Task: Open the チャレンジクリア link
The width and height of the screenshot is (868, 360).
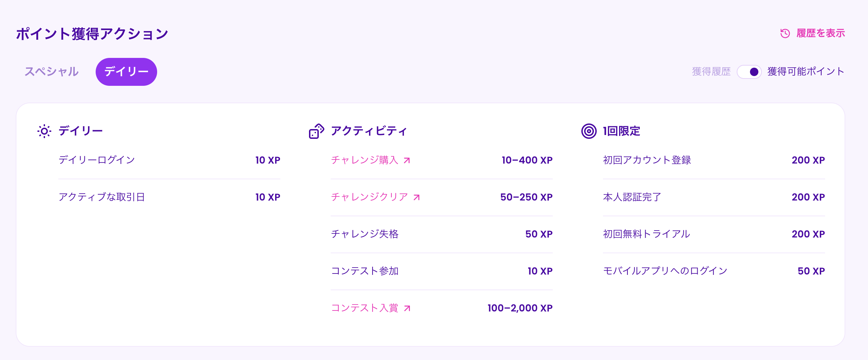Action: click(369, 197)
